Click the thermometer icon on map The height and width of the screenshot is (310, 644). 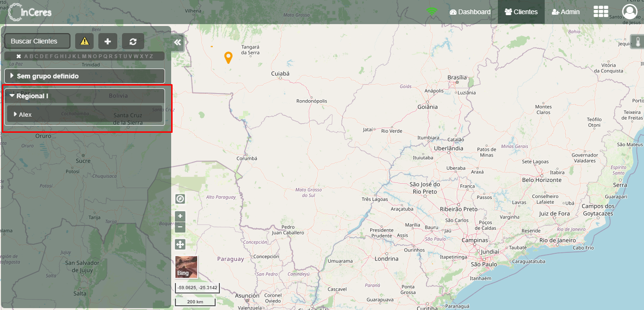click(x=637, y=42)
